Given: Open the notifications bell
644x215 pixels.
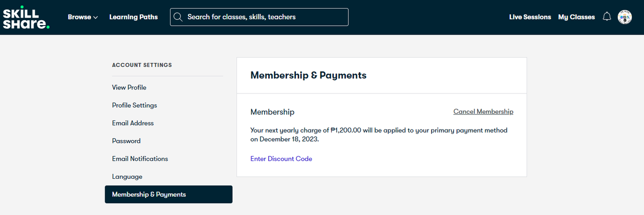Looking at the screenshot, I should [x=607, y=17].
